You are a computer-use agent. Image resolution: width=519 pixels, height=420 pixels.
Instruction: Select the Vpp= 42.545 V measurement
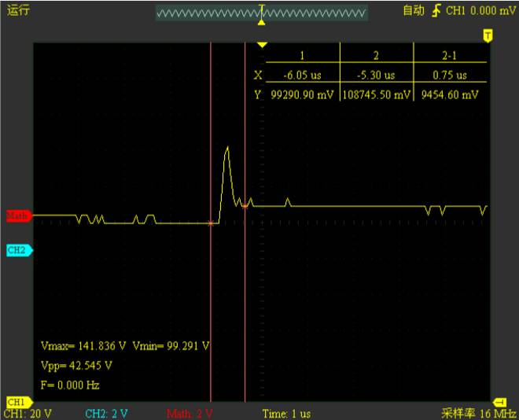[76, 366]
